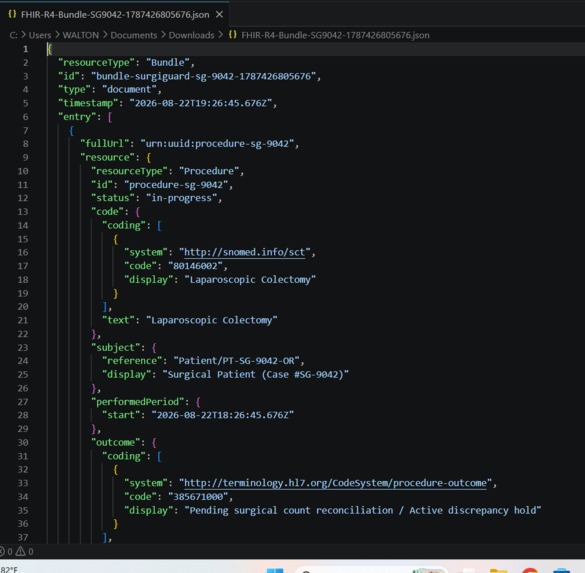Click the text value "Laparoscopic Colectomy" on line 21
The image size is (585, 573).
[212, 320]
